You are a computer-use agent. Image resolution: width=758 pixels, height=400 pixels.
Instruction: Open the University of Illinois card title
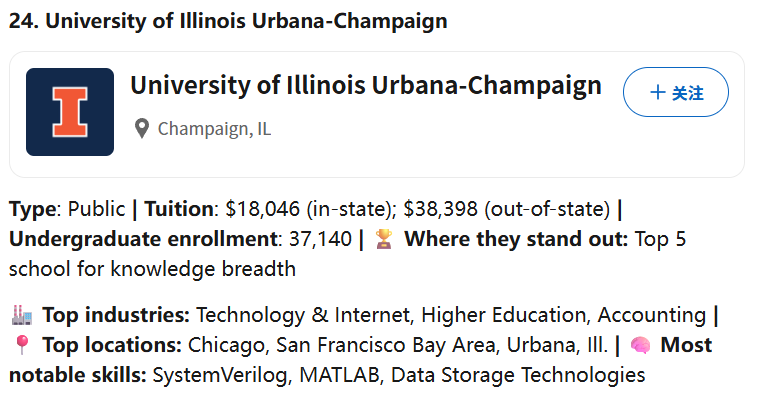pyautogui.click(x=366, y=86)
